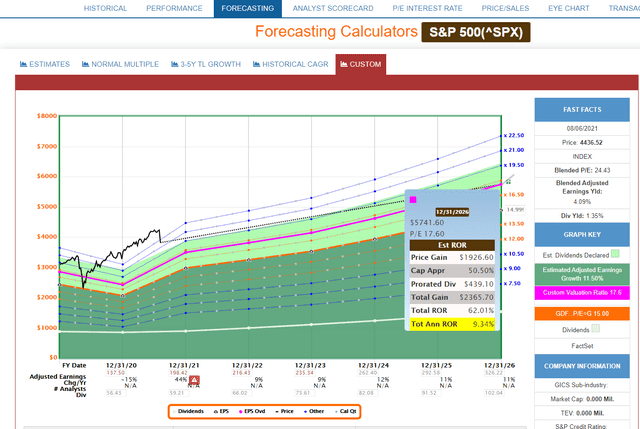Click the chart icon beside NORMAL MULTIPLE
Screen dimensions: 640x429
tap(85, 64)
